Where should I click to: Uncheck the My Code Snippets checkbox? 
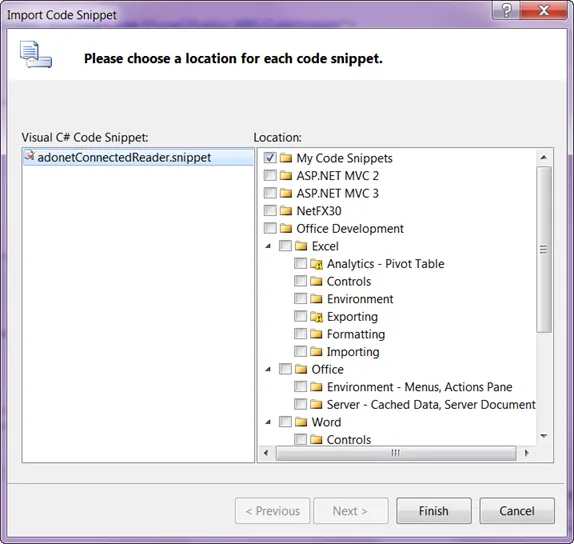pos(270,158)
